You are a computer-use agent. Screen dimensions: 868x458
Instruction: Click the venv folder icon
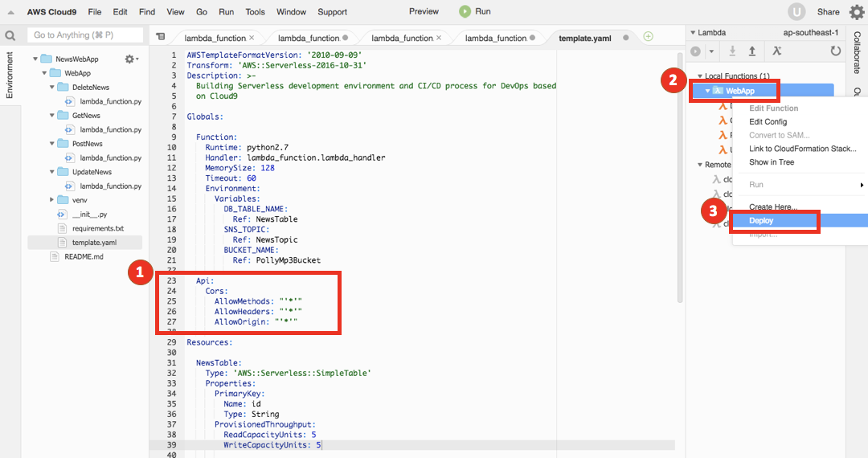coord(63,200)
